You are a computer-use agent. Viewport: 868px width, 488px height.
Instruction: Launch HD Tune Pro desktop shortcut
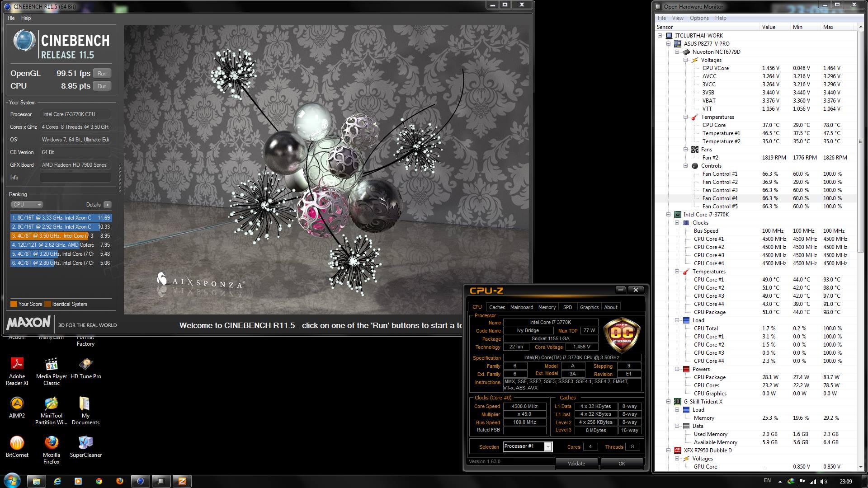85,364
